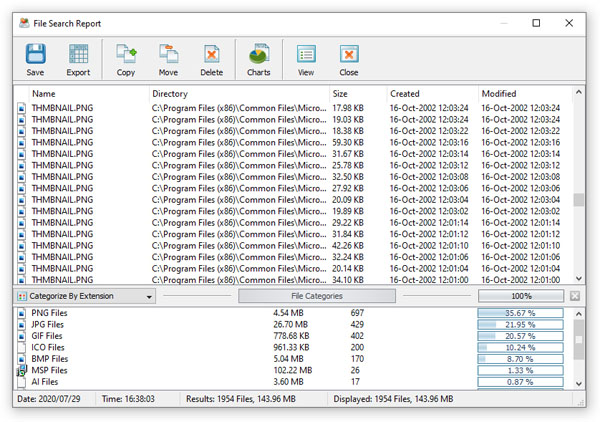600x422 pixels.
Task: Click the View list toolbar icon
Action: [x=306, y=54]
